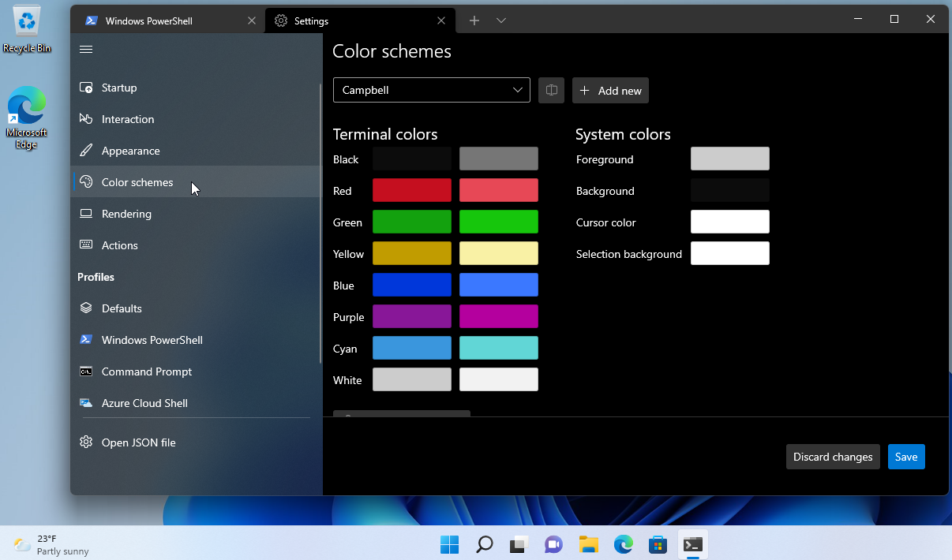Click the Defaults layers icon
This screenshot has width=952, height=560.
click(86, 308)
